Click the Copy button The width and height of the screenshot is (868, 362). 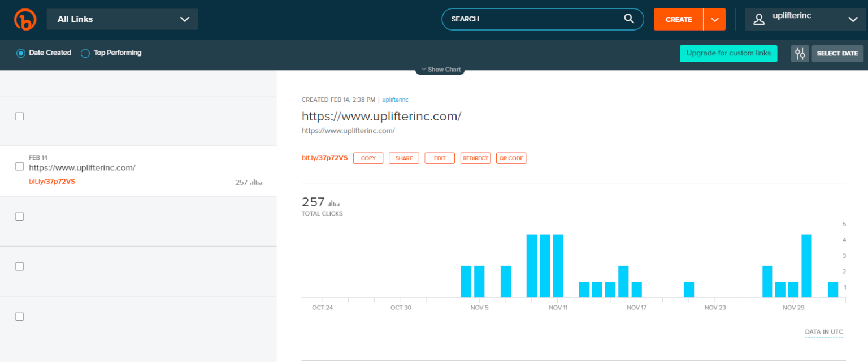click(368, 158)
